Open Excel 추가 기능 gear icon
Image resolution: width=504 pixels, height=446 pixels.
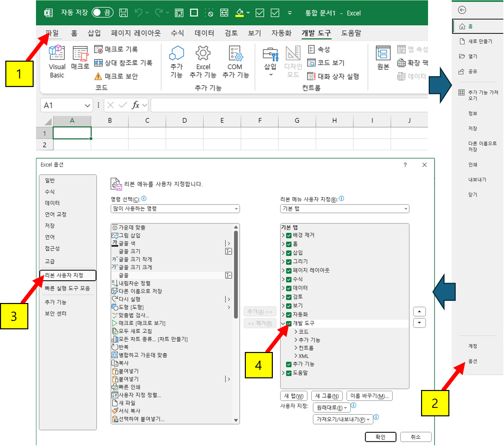(x=203, y=53)
